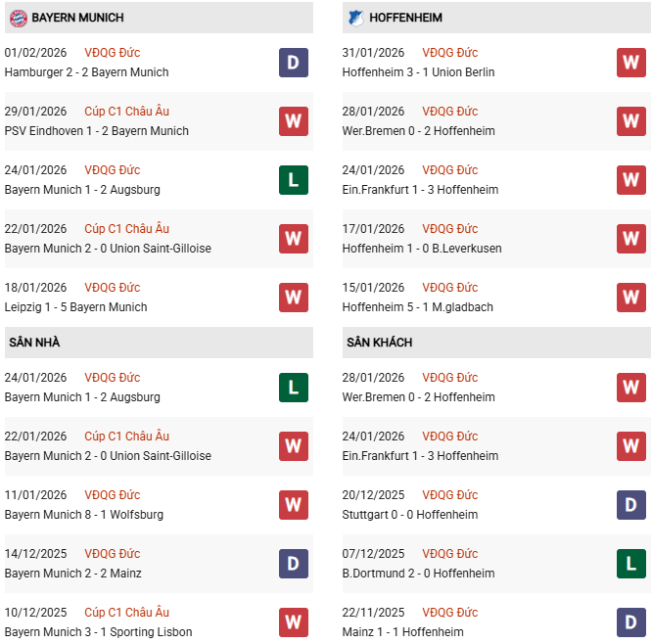Select the SÂN NHÀ section header
652x644 pixels.
pos(35,343)
